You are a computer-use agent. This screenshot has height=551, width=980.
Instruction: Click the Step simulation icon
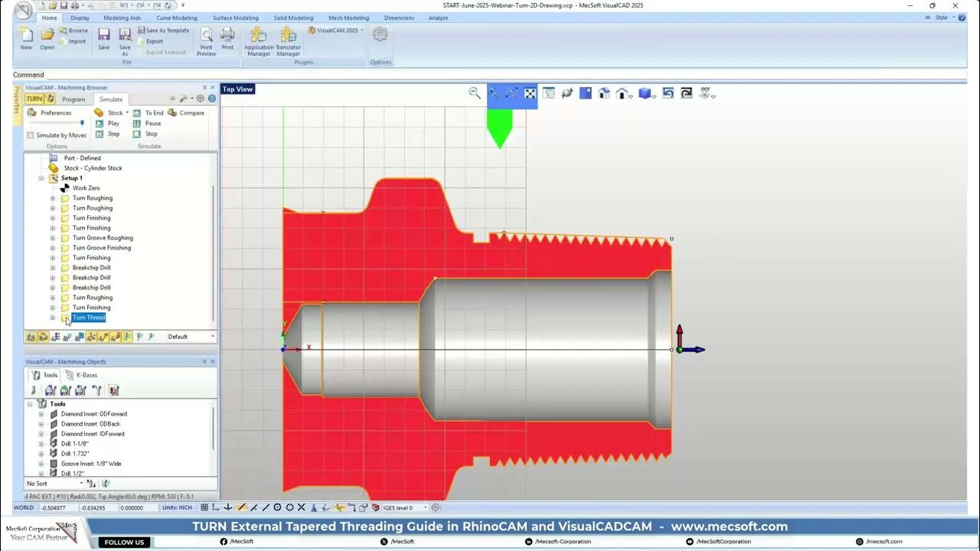click(x=99, y=133)
